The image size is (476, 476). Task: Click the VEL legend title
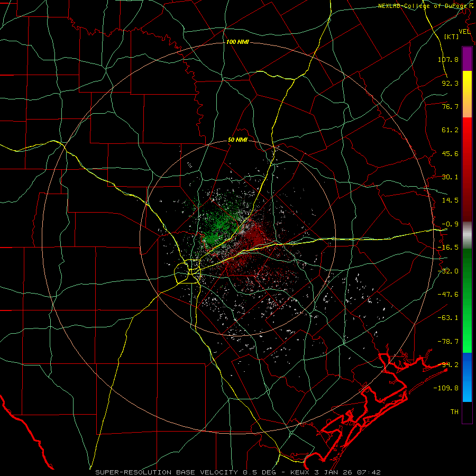point(464,32)
